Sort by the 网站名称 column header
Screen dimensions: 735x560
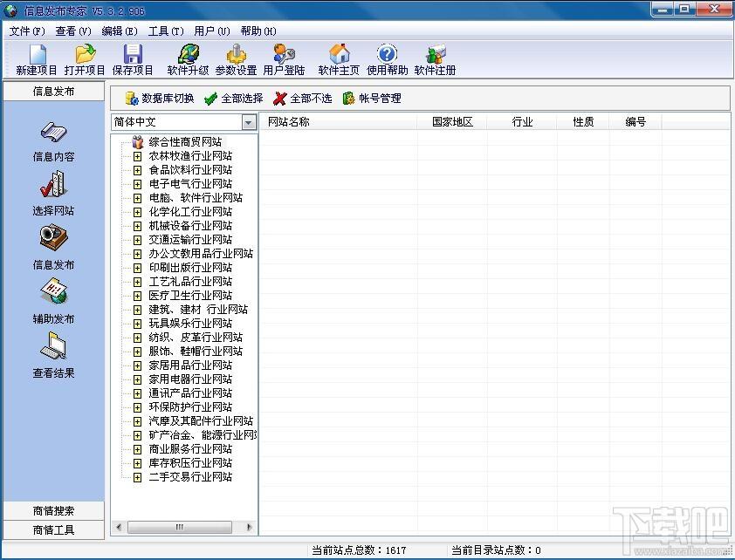point(338,122)
